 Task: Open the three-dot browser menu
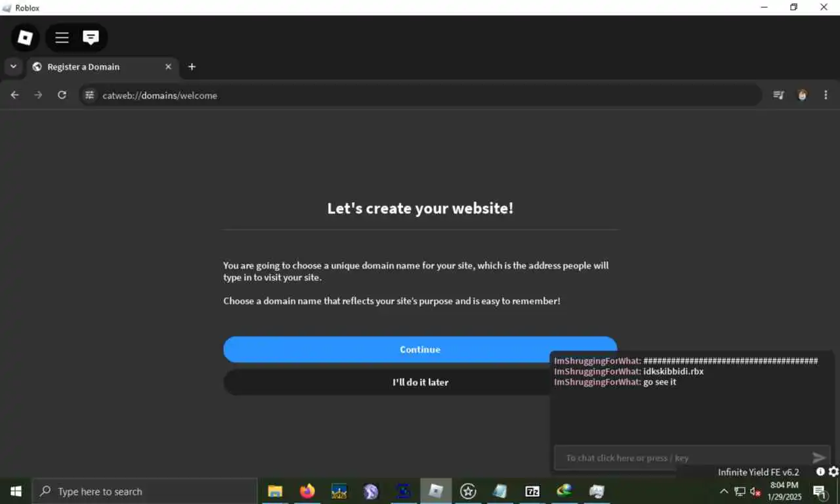[x=826, y=95]
